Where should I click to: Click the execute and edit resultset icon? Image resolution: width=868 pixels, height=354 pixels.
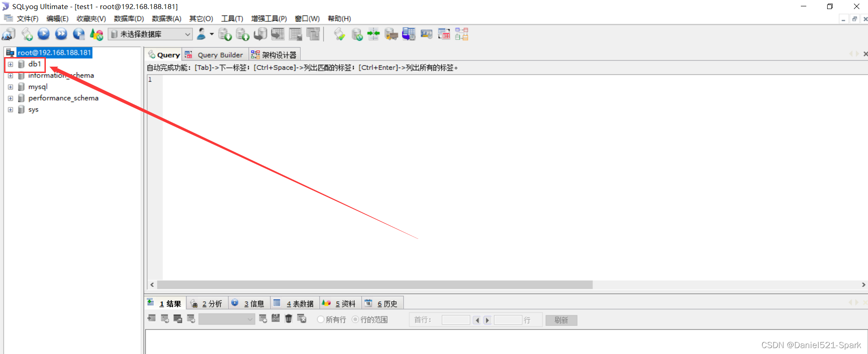(79, 34)
